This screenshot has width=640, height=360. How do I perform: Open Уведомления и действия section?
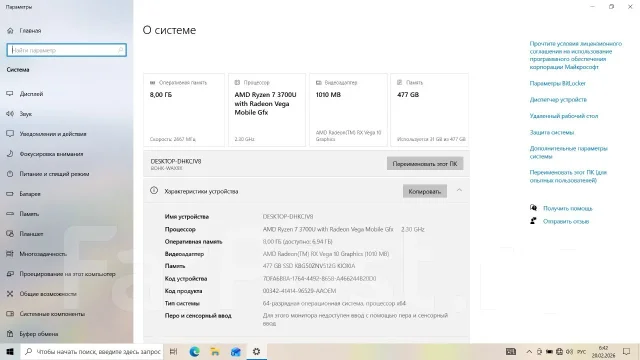click(x=47, y=134)
